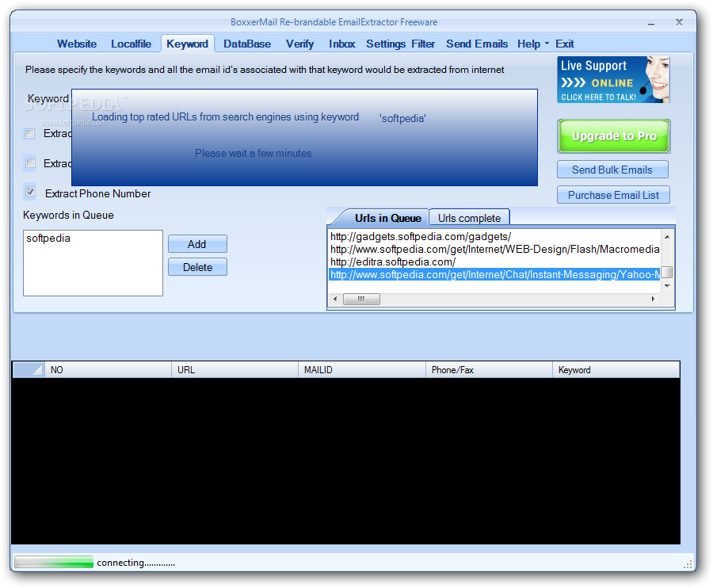713x588 pixels.
Task: Click the Purchase Email List button
Action: click(613, 195)
